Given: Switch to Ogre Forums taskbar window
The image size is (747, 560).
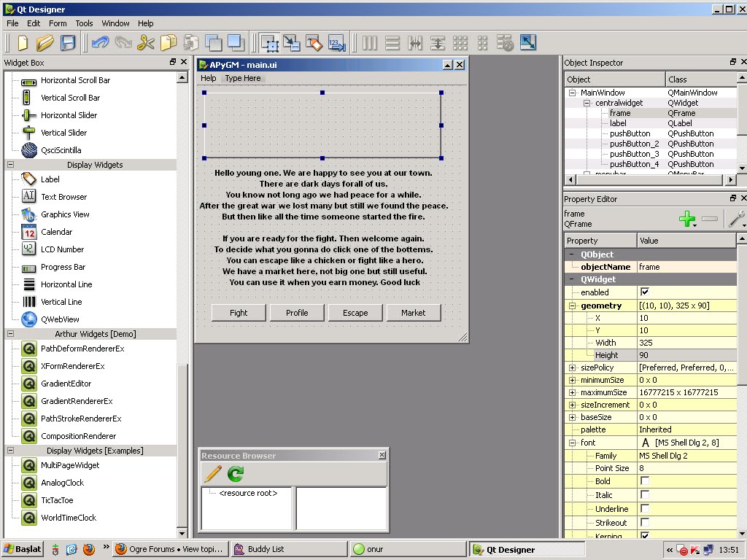Looking at the screenshot, I should (171, 549).
